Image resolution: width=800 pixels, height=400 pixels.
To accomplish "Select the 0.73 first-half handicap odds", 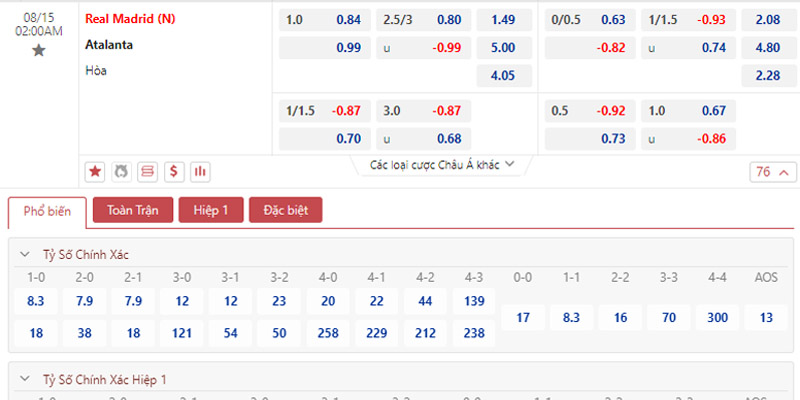I will click(x=590, y=139).
